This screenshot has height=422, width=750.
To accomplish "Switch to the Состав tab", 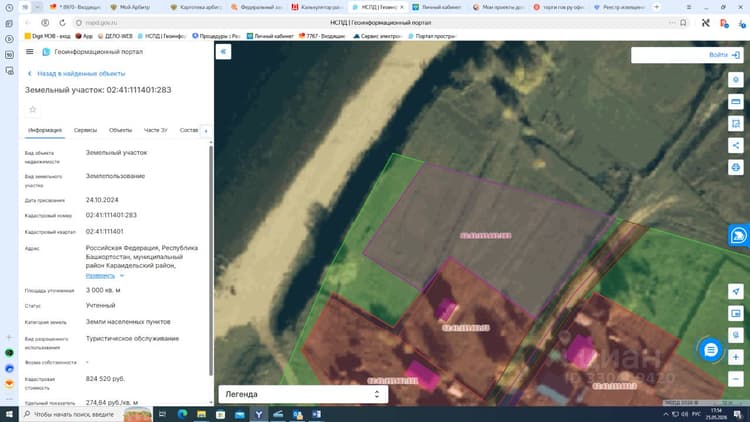I will (x=189, y=130).
